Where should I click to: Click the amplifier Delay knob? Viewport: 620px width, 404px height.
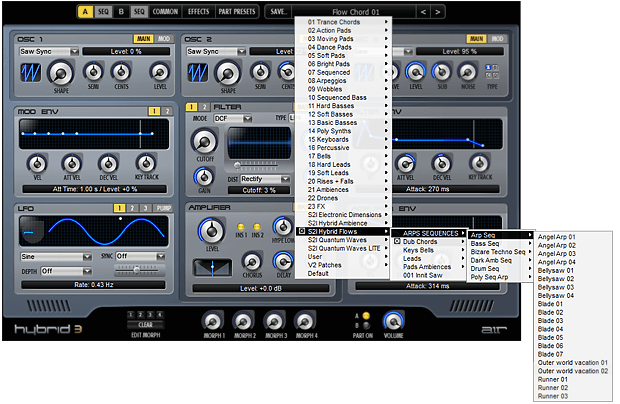283,261
